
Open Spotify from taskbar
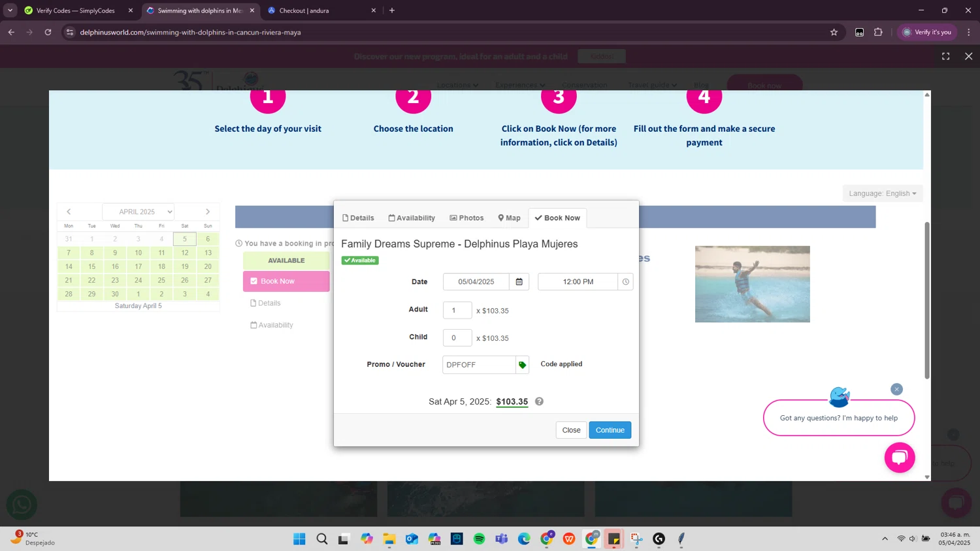479,539
